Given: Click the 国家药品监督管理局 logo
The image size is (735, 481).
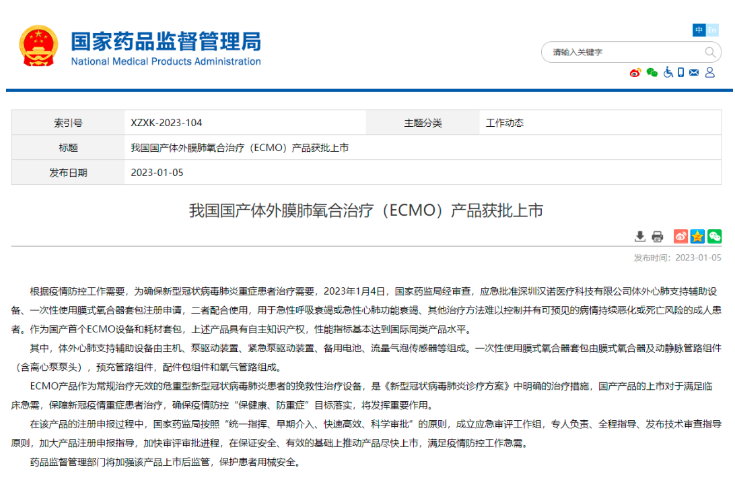Looking at the screenshot, I should 140,47.
